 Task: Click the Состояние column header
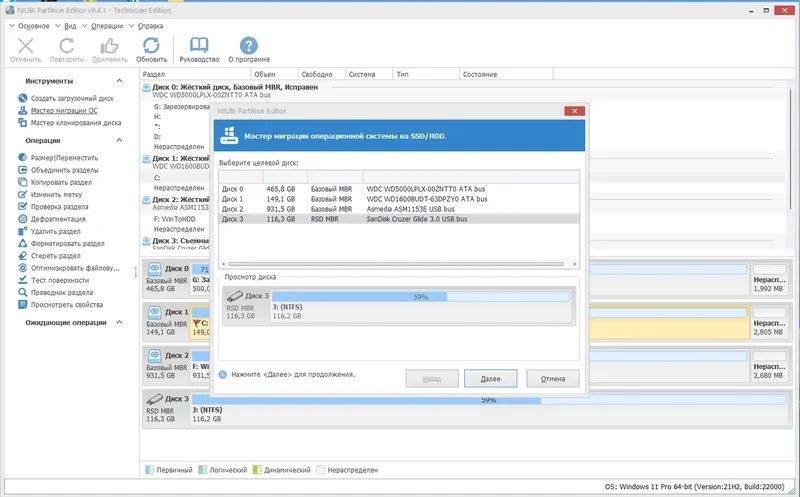click(x=506, y=74)
